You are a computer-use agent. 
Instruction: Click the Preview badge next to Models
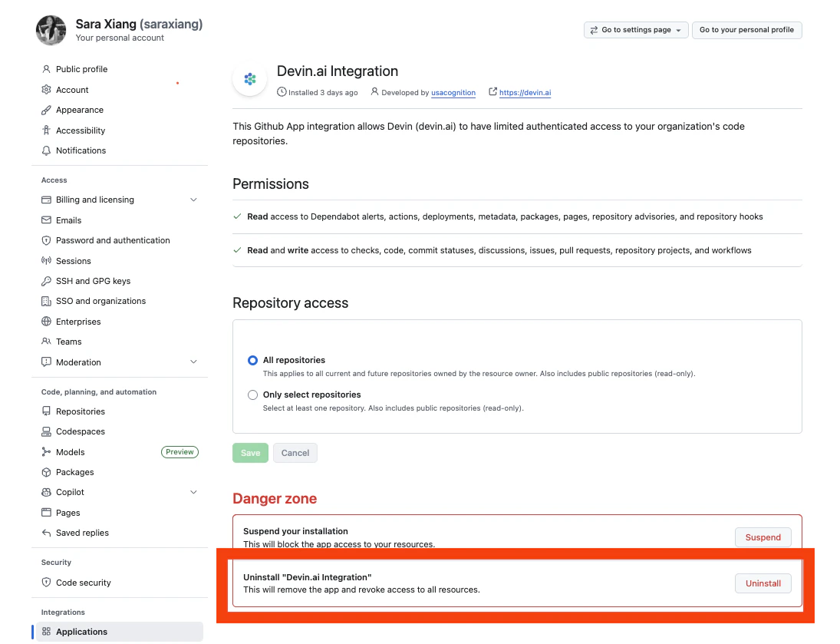[180, 451]
